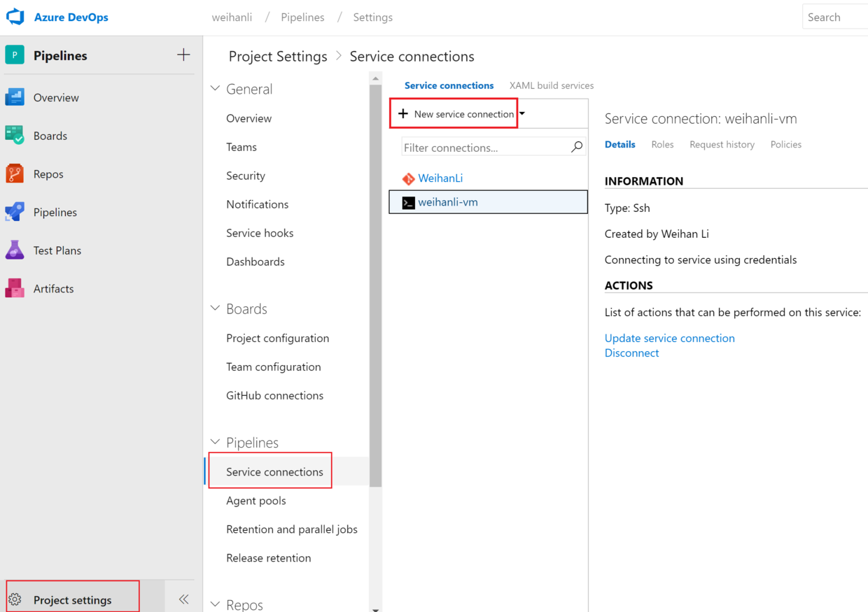Viewport: 868px width, 612px height.
Task: Click the plus icon beside Pipelines project
Action: tap(183, 55)
